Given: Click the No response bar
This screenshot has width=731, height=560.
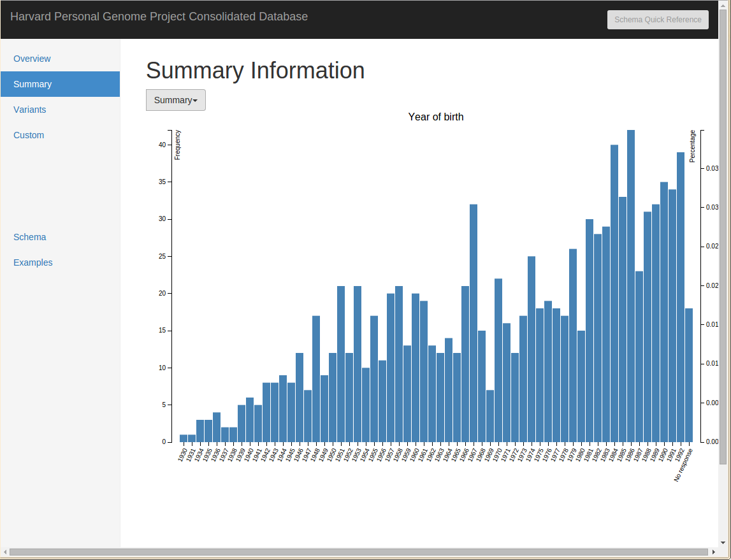Looking at the screenshot, I should click(x=689, y=375).
